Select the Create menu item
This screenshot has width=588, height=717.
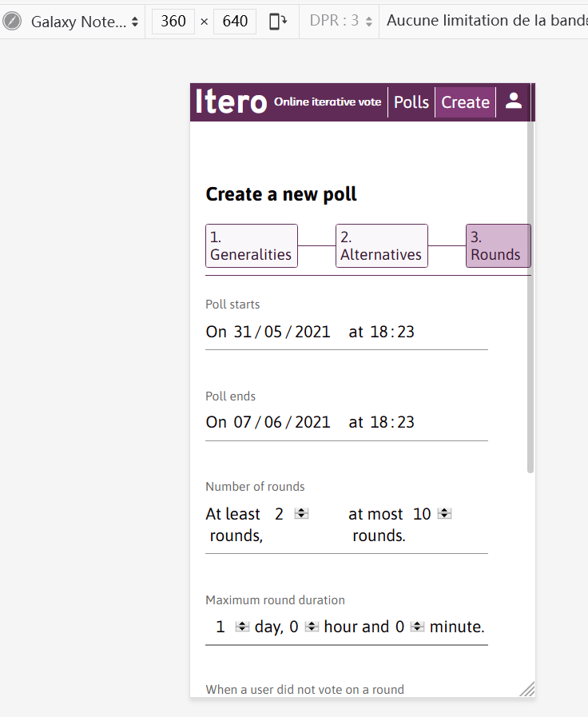(465, 102)
